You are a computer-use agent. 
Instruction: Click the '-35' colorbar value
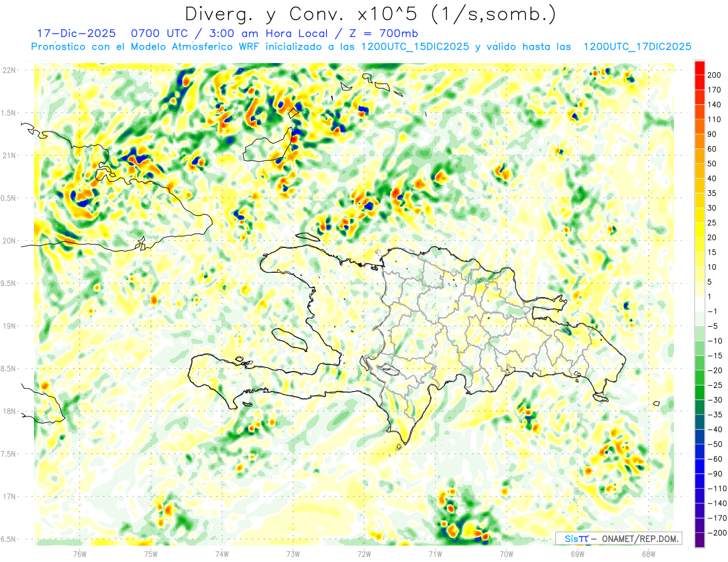click(x=714, y=415)
